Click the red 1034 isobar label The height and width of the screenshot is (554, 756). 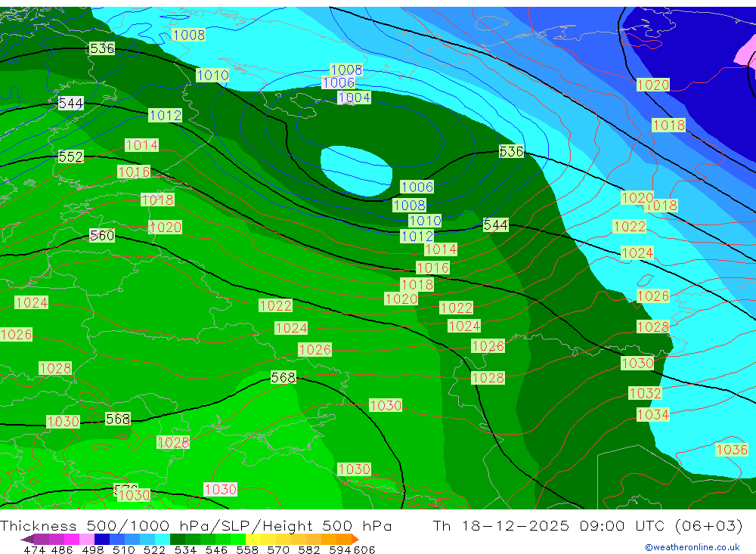(653, 415)
